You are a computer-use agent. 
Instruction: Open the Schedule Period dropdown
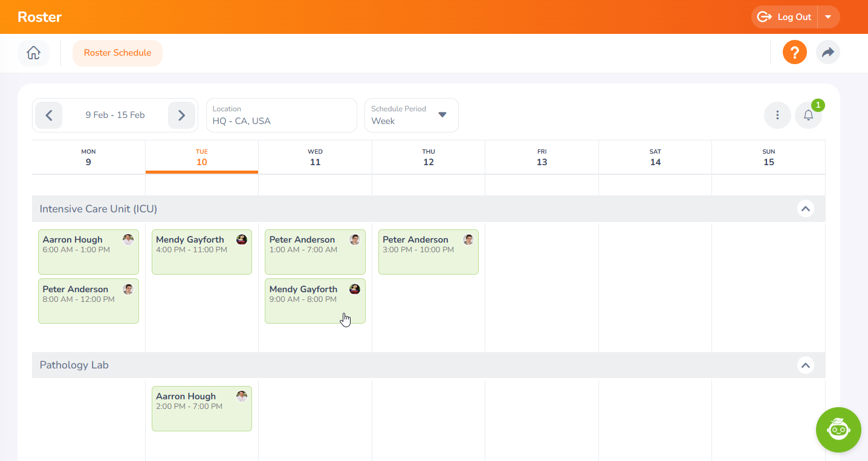[x=411, y=116]
